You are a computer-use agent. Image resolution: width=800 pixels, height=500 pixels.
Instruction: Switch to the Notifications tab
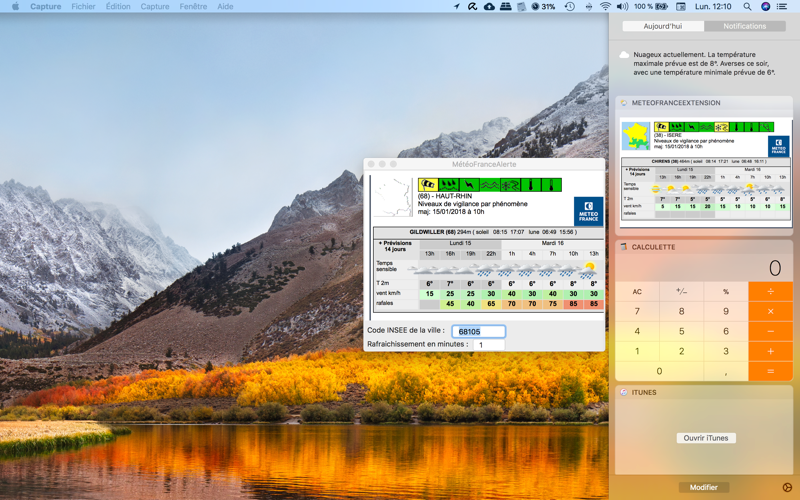point(744,26)
